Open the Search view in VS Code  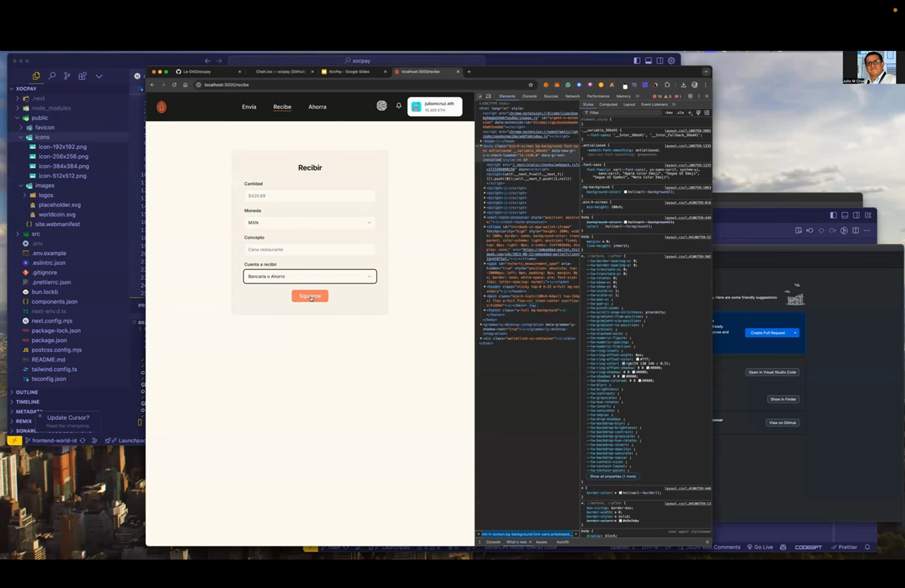coord(52,76)
